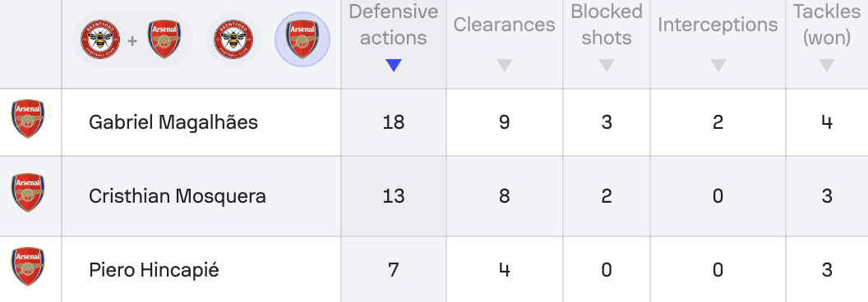Select the Defensive actions column header
Screen dimensions: 868x302
click(394, 25)
